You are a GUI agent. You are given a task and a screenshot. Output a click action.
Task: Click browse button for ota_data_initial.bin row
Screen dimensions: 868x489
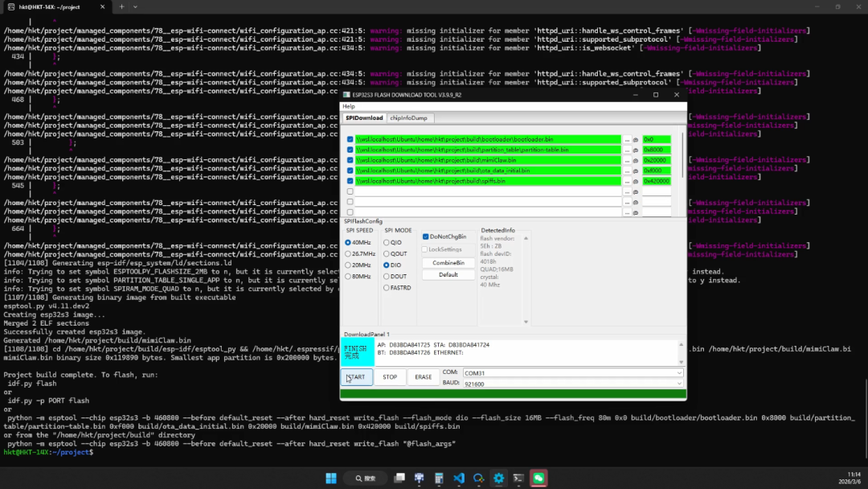pos(627,171)
